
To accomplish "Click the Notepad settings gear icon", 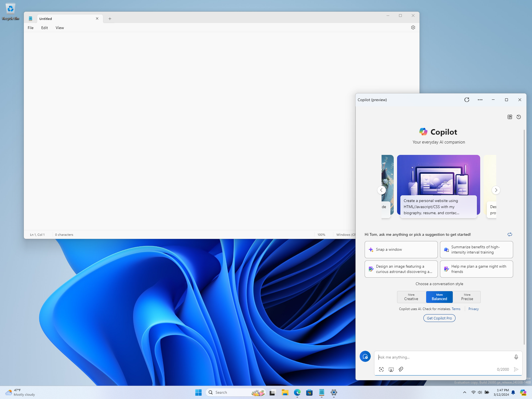I will click(x=413, y=27).
